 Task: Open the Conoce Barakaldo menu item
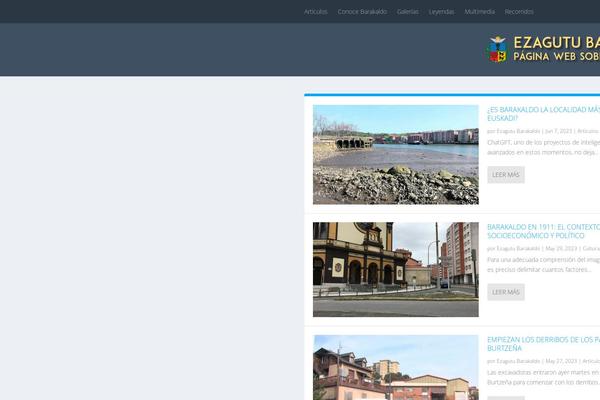362,12
